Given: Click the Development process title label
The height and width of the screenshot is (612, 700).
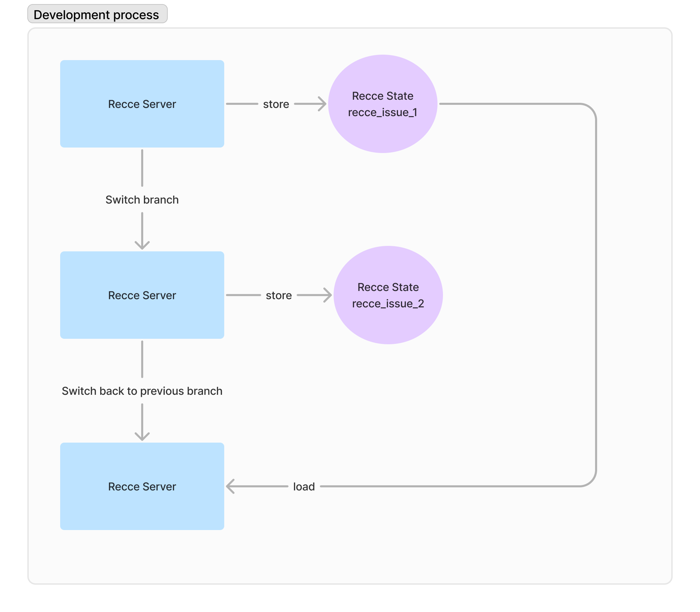Looking at the screenshot, I should [97, 14].
